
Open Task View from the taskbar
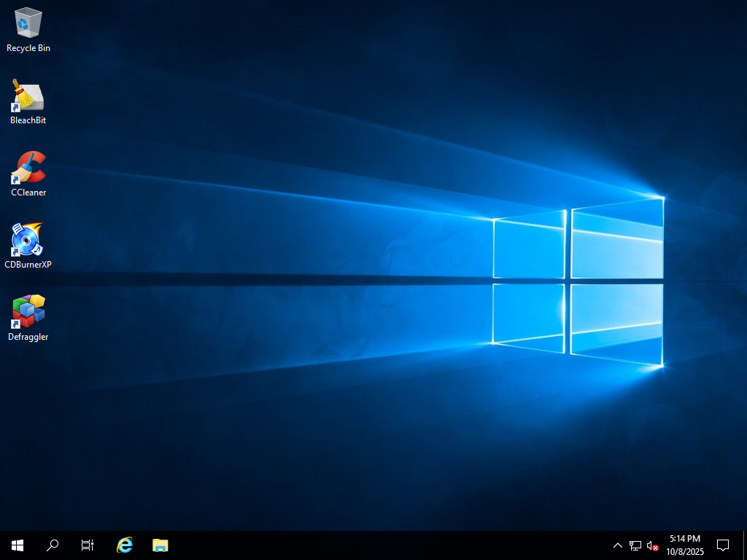(x=88, y=545)
